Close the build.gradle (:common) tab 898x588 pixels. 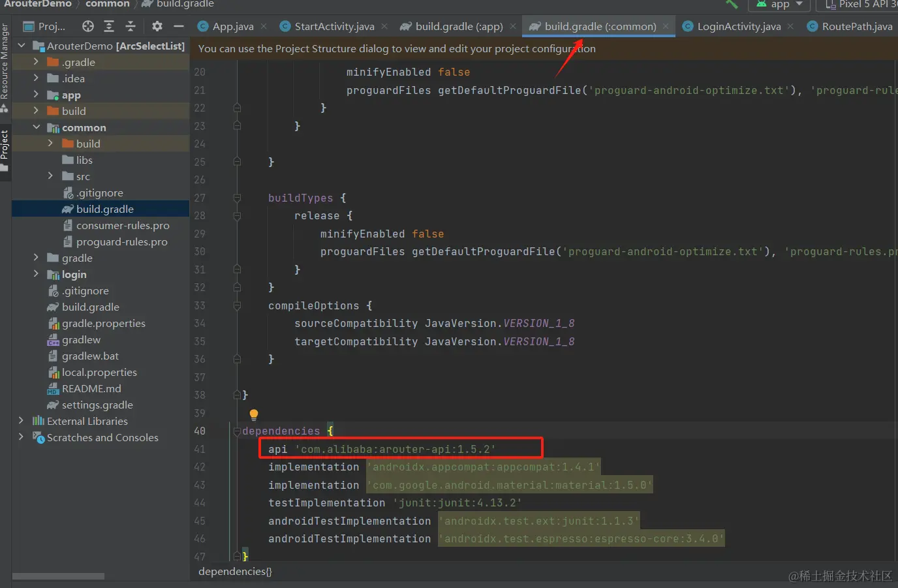point(666,26)
